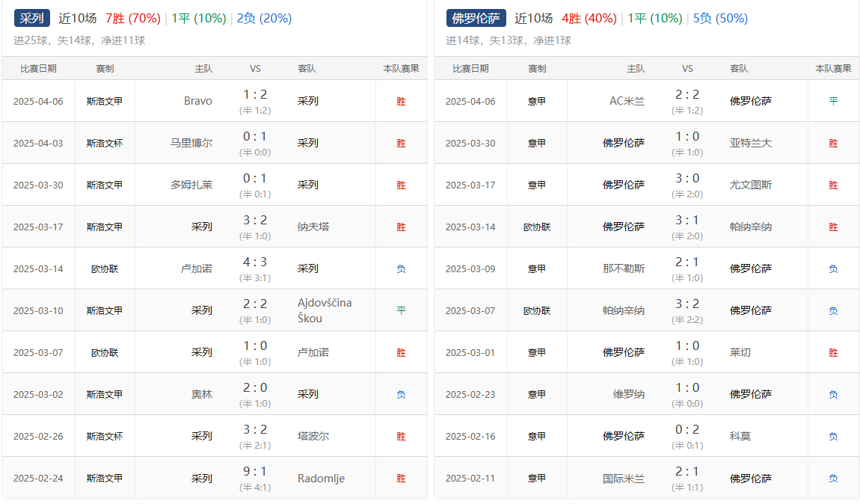Click 3:2 score of 帕纳辛纳 vs 佛罗伦萨

[x=687, y=304]
